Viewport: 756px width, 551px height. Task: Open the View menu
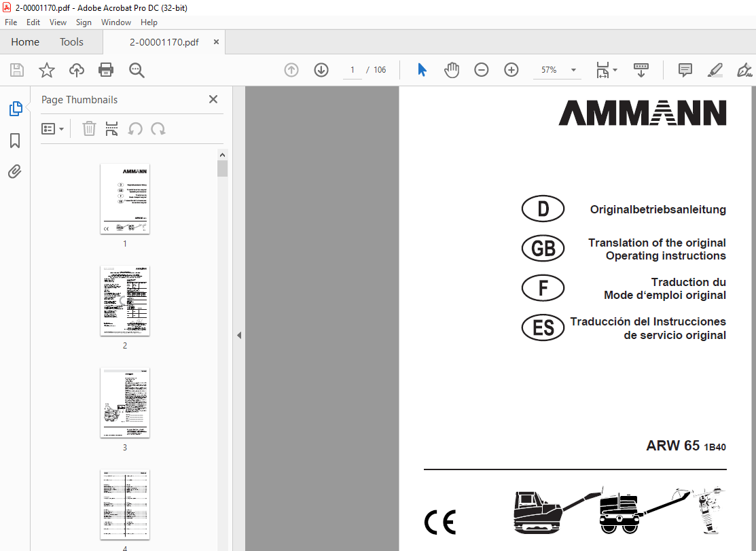58,22
